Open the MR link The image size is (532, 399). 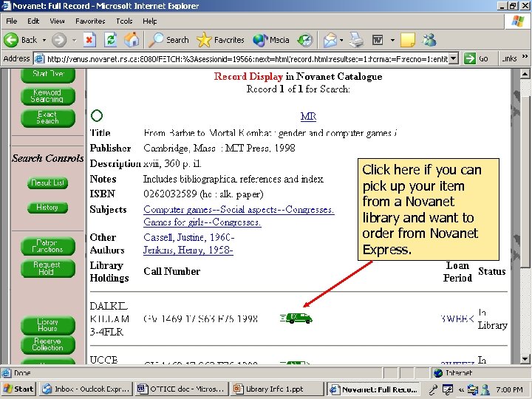tap(308, 117)
